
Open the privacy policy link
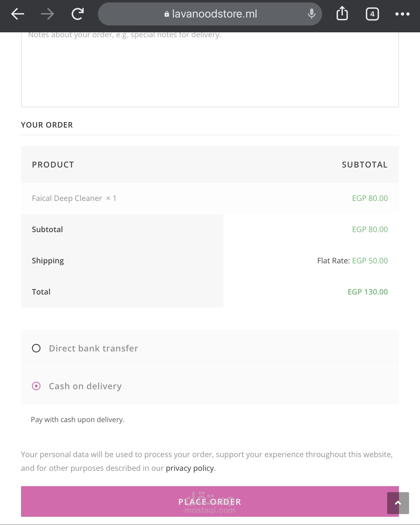(x=190, y=468)
